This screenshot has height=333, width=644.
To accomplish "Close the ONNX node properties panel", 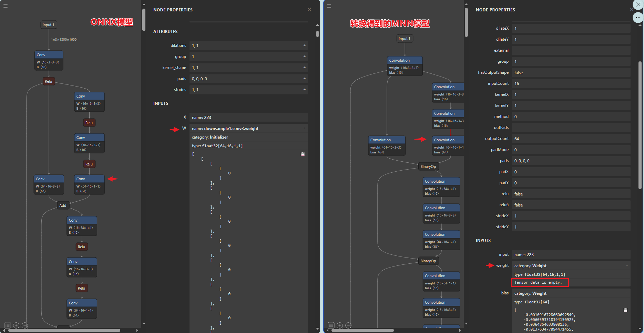I will [309, 10].
